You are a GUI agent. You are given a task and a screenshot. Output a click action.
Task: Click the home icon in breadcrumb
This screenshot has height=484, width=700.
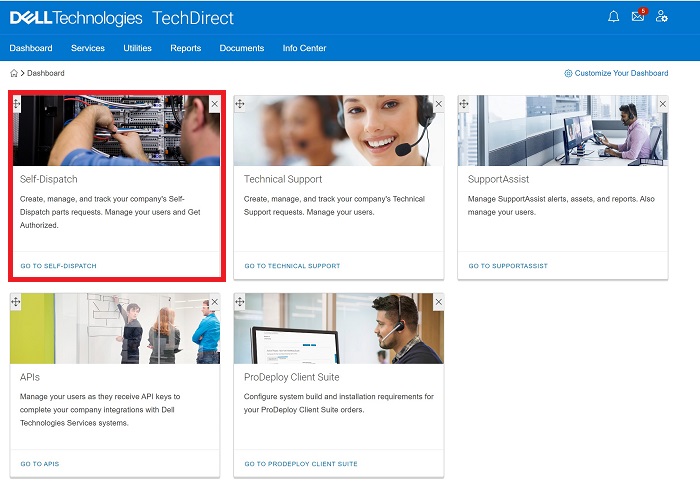[x=14, y=73]
